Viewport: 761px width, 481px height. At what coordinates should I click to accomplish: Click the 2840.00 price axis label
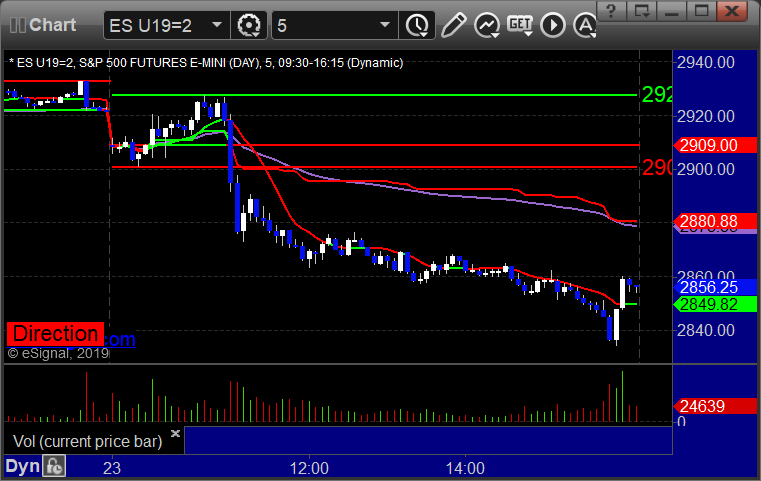tap(706, 331)
